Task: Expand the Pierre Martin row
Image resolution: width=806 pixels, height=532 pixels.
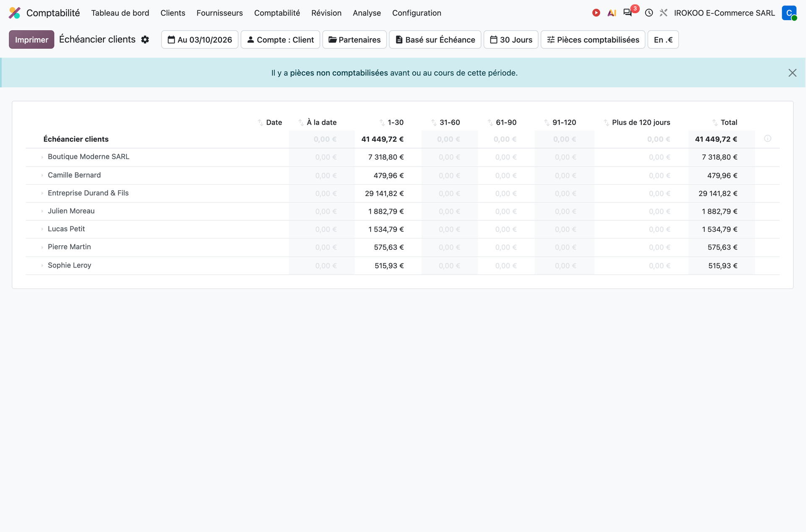Action: (x=42, y=247)
